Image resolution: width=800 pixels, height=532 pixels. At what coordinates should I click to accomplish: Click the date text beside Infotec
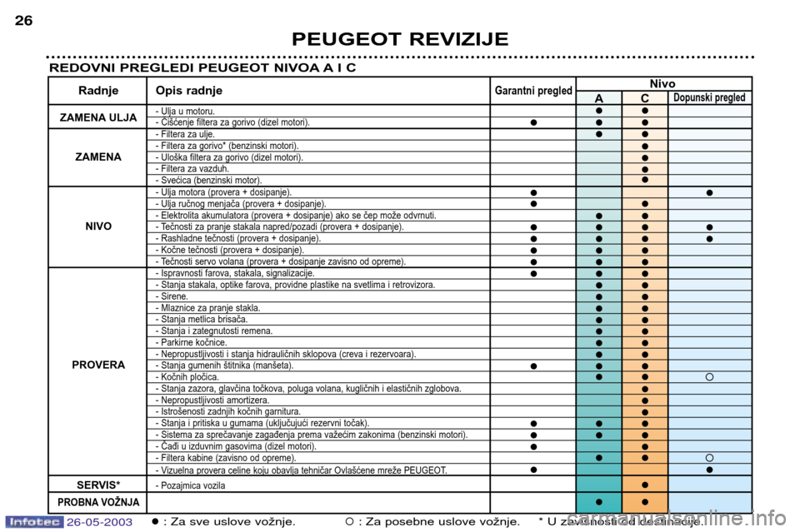[x=100, y=522]
